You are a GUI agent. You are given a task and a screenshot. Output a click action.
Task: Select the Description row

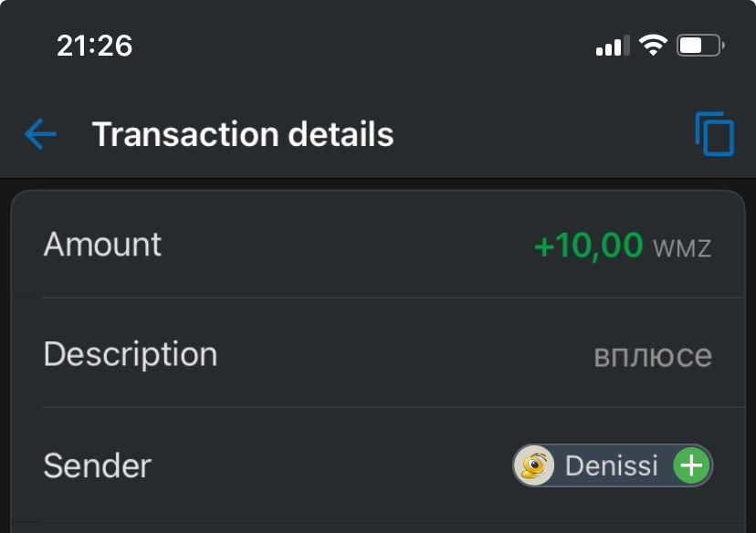coord(378,353)
